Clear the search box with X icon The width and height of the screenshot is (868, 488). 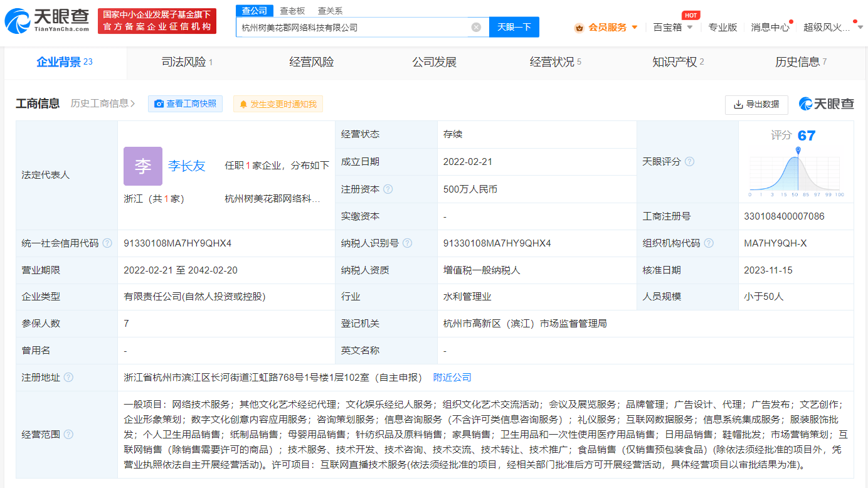tap(476, 27)
